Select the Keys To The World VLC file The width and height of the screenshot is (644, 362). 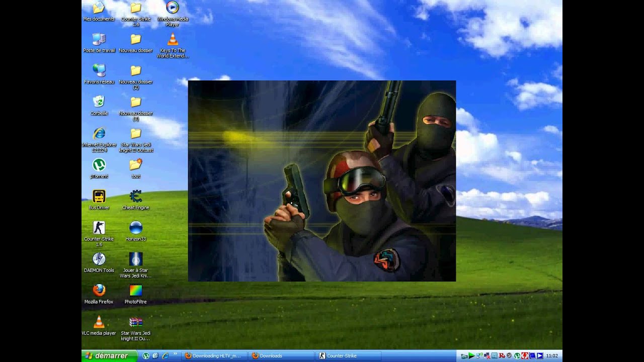[x=173, y=45]
